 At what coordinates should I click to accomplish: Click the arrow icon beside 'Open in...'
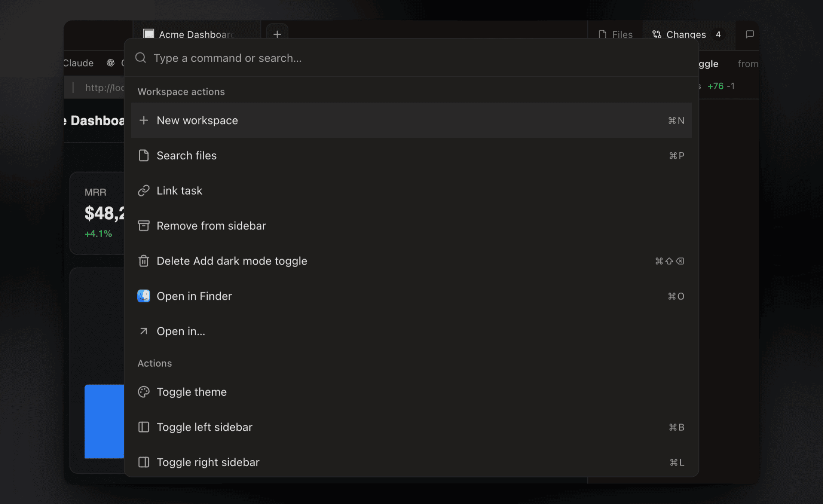tap(144, 331)
